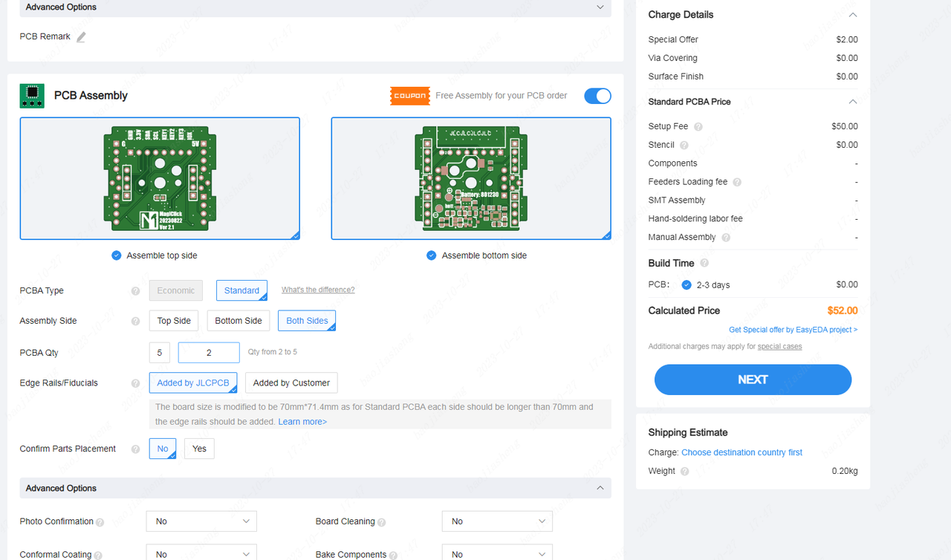Click the PCB Remark edit pencil icon
The width and height of the screenshot is (951, 560).
pyautogui.click(x=82, y=36)
